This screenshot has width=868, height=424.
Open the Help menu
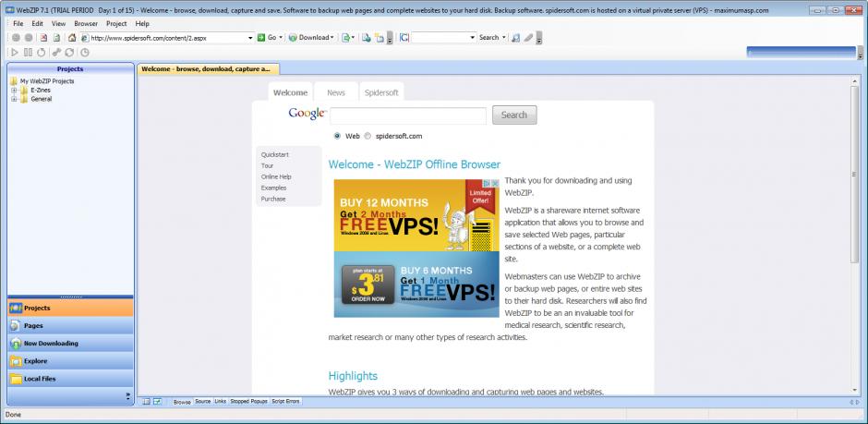pyautogui.click(x=142, y=24)
